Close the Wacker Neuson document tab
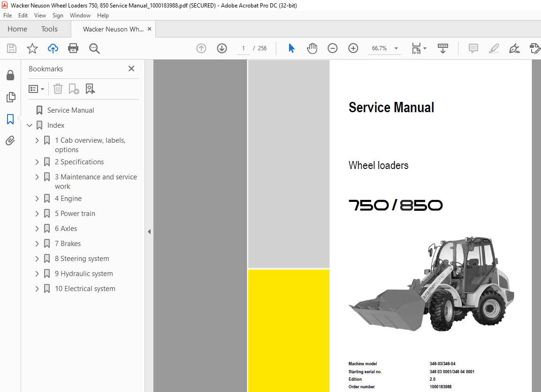The image size is (541, 392). point(149,29)
